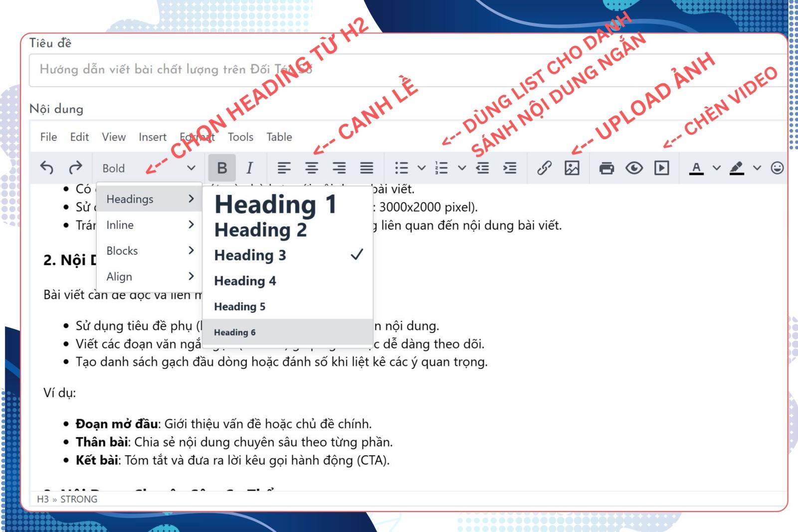The height and width of the screenshot is (532, 798).
Task: Align text left
Action: (x=284, y=168)
